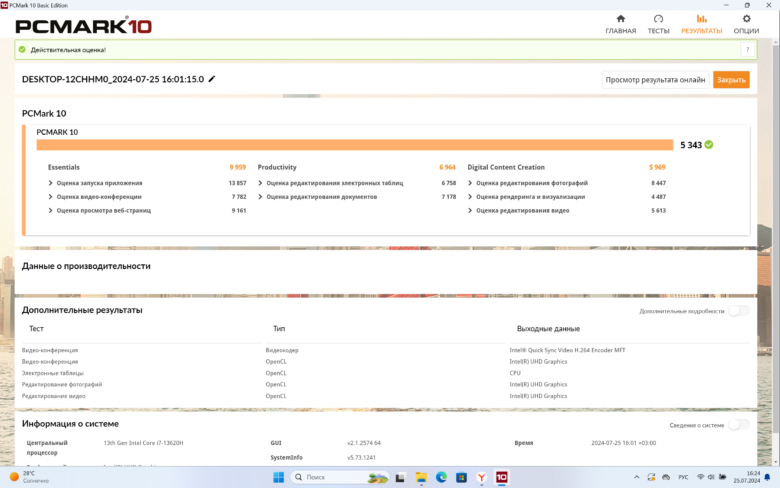The height and width of the screenshot is (488, 780).
Task: Click the РУС language indicator
Action: click(683, 477)
